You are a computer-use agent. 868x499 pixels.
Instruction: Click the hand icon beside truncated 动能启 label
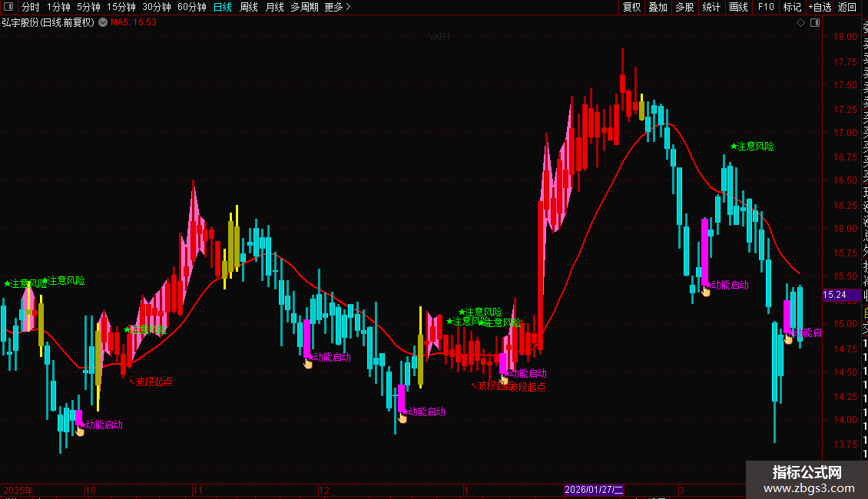tap(788, 339)
